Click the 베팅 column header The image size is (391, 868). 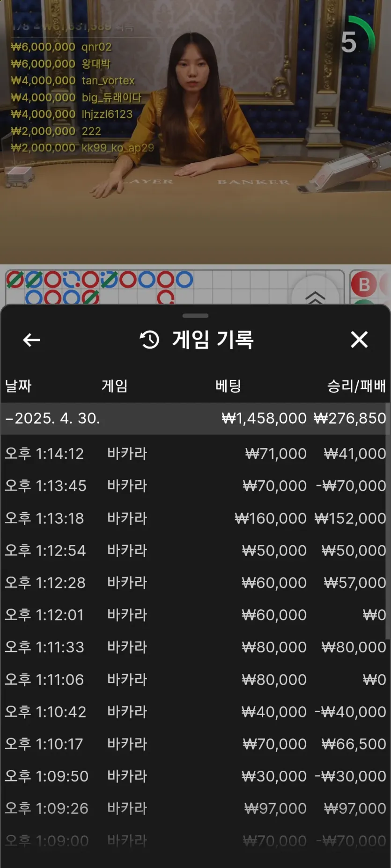click(228, 386)
